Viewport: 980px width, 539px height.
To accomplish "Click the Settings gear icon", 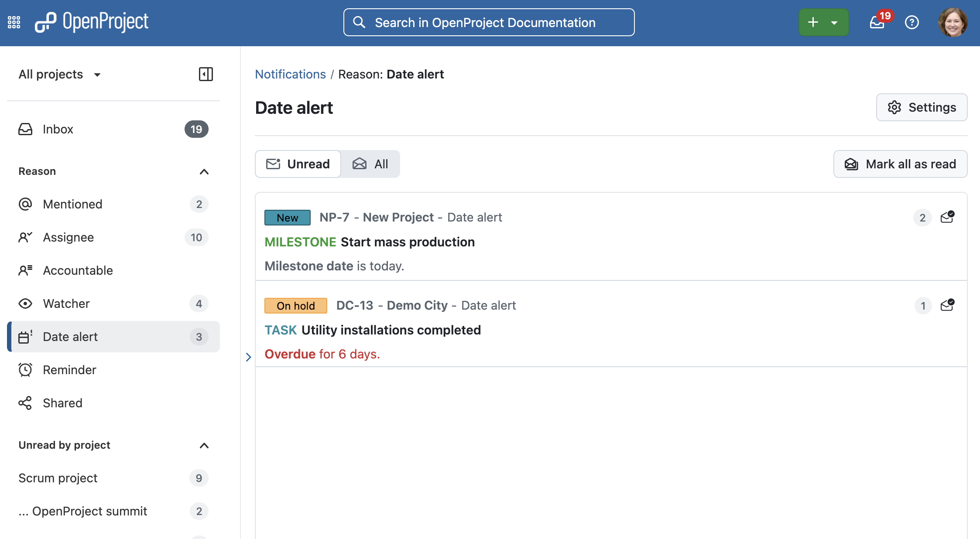I will coord(894,107).
